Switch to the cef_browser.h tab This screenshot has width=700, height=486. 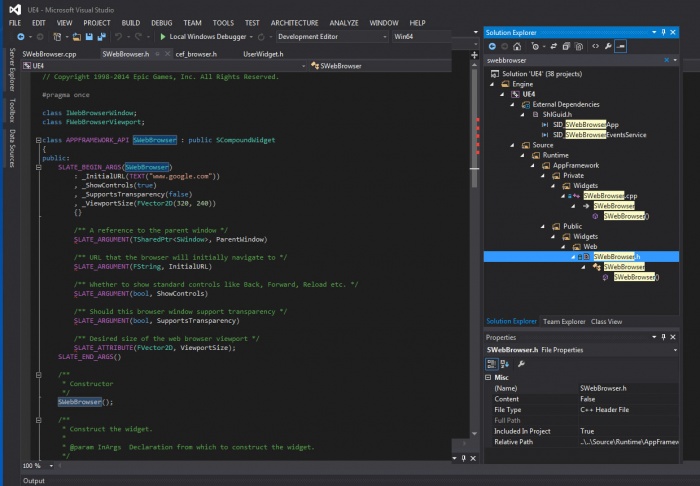tap(195, 53)
